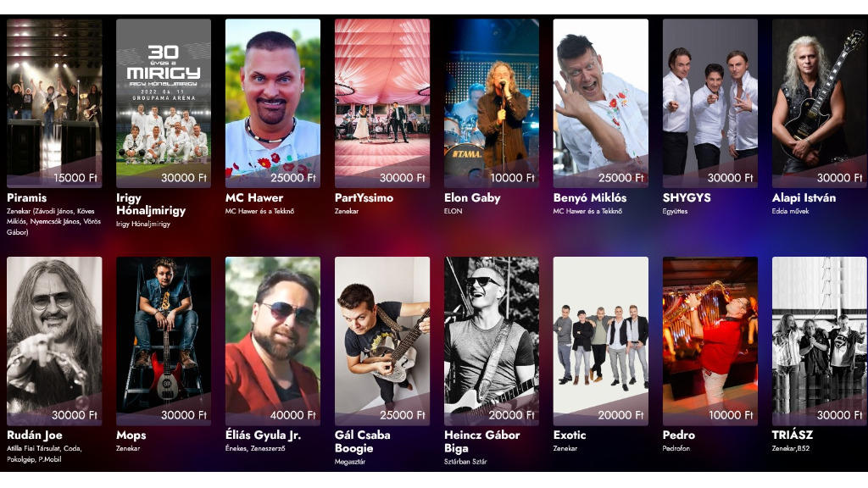Select Elon Gaby's stage photo
The height and width of the screenshot is (488, 868).
pos(491,103)
